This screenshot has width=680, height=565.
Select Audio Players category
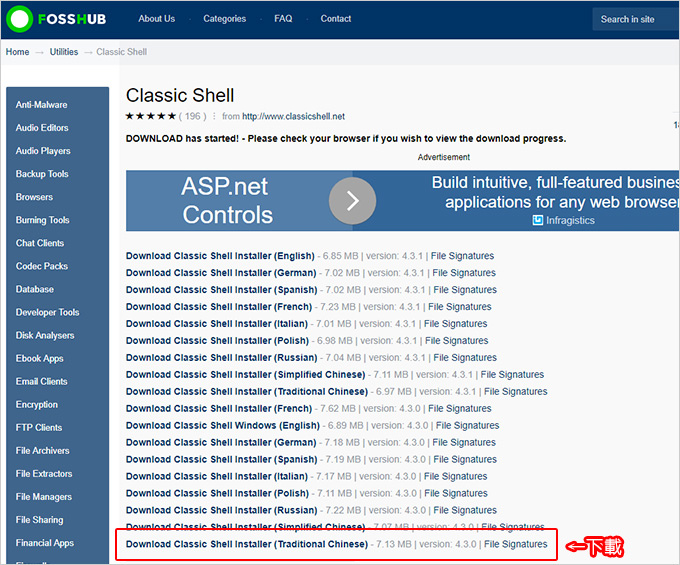[x=43, y=151]
